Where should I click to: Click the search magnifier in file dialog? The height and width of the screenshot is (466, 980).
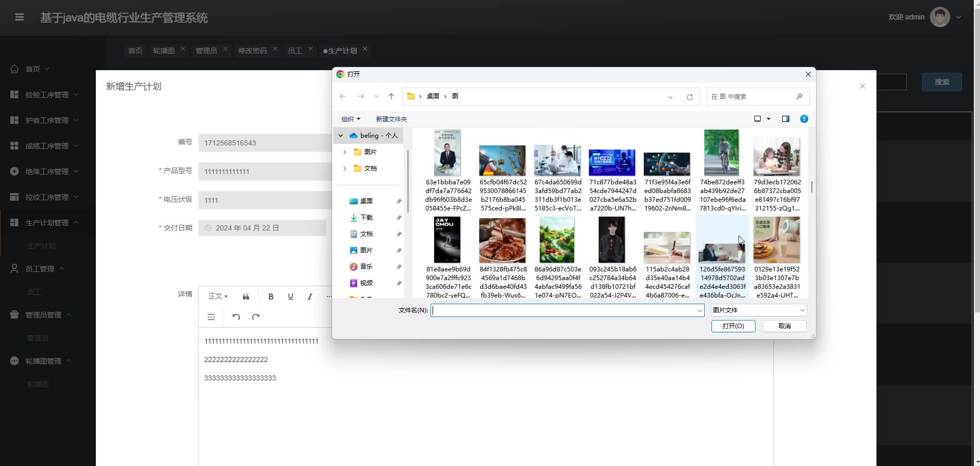(x=799, y=96)
